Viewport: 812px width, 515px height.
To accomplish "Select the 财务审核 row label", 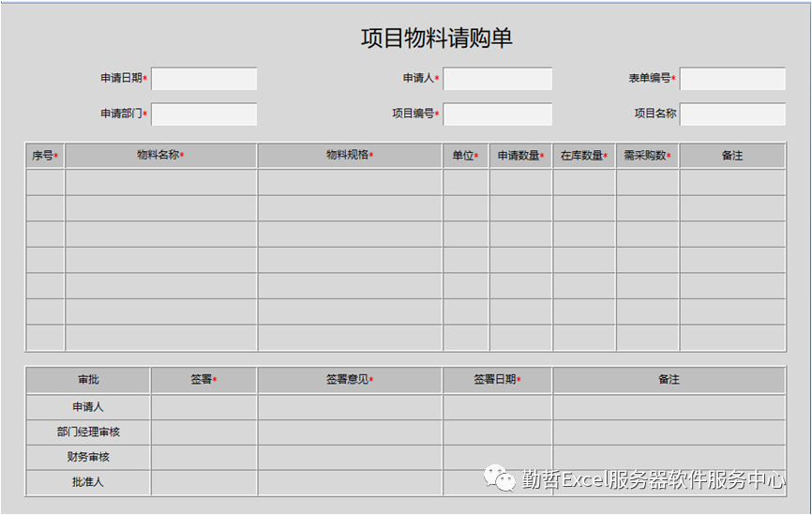I will 88,457.
